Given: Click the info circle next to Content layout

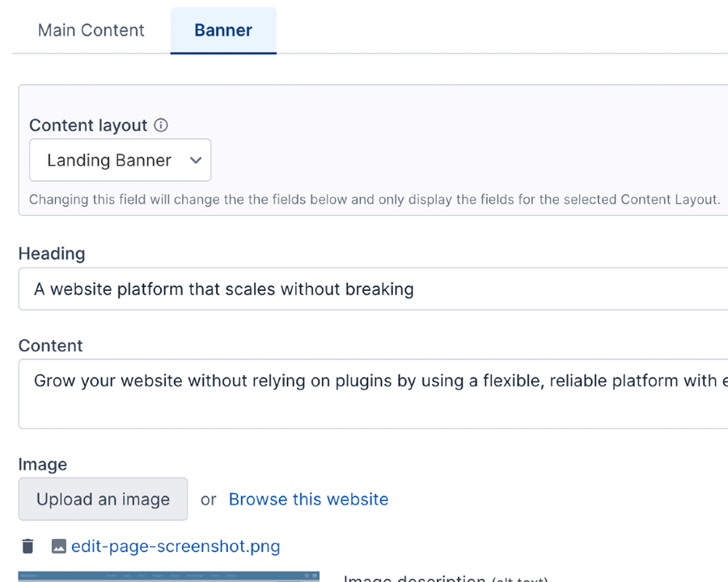Looking at the screenshot, I should [x=160, y=125].
